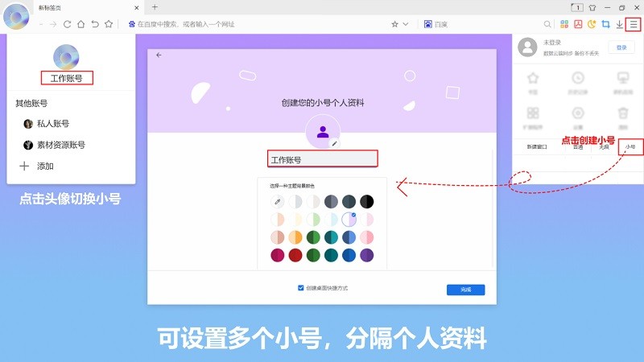Screen dimensions: 644x362
Task: Open the skin shirt icon in title bar
Action: pos(592,7)
